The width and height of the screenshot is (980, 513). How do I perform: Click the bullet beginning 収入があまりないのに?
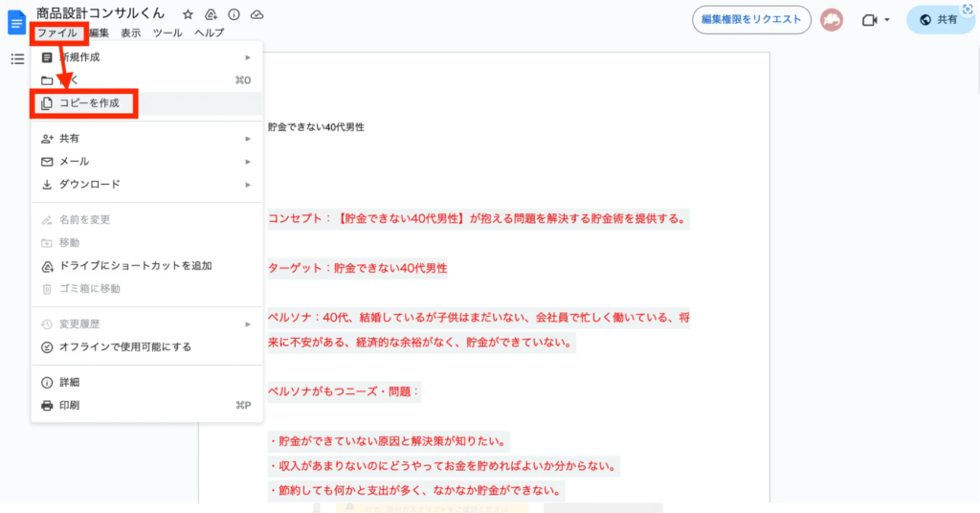(443, 466)
